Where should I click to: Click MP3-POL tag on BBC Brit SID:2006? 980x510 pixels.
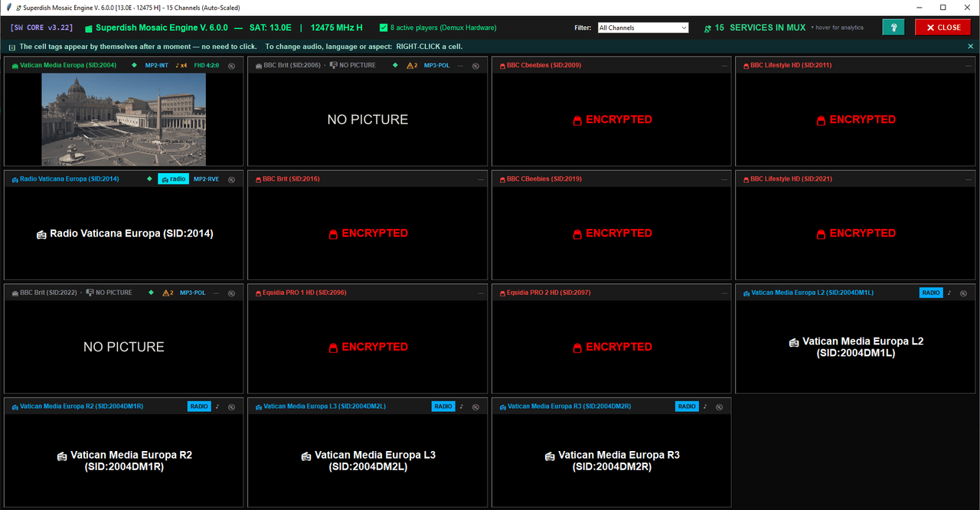[437, 66]
